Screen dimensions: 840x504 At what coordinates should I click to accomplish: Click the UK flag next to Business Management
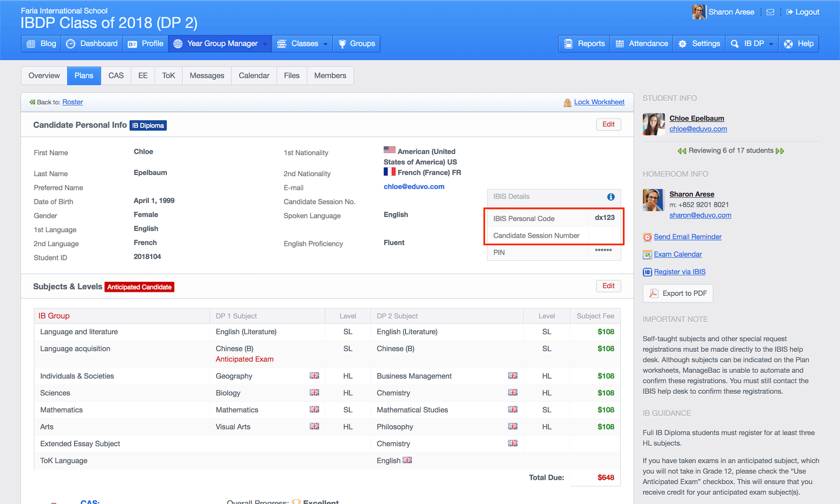click(512, 375)
